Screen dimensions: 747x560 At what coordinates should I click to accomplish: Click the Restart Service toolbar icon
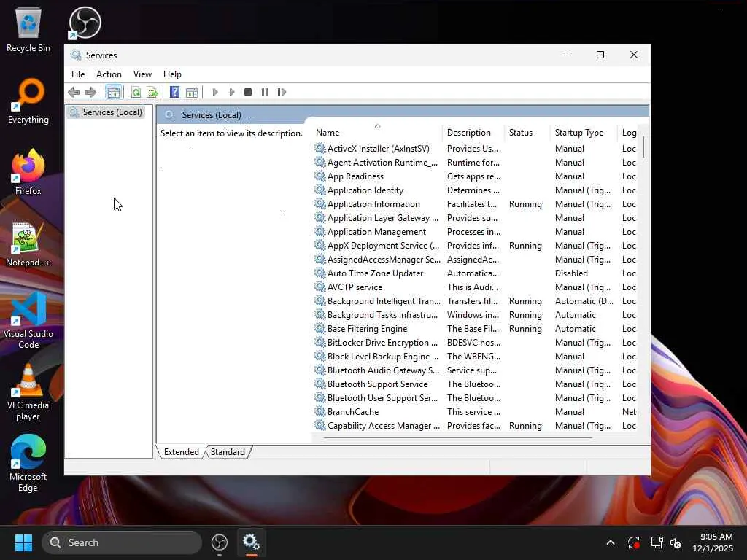tap(282, 92)
